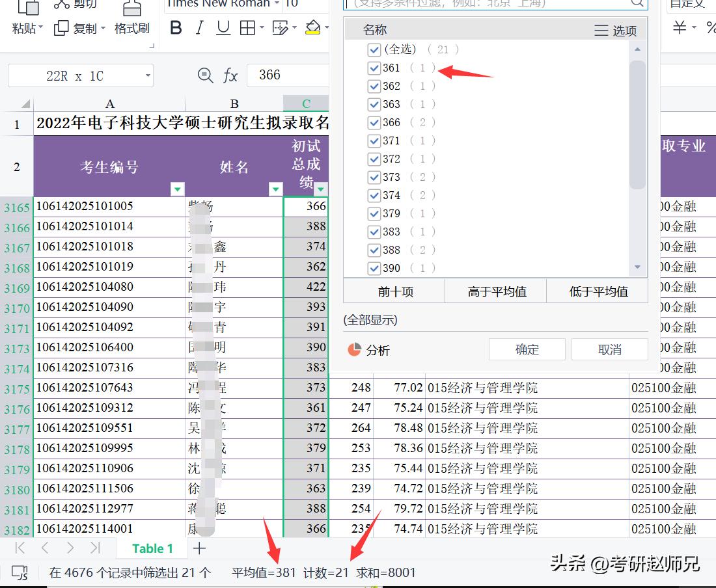This screenshot has height=588, width=716.
Task: Open the fx insert function icon
Action: pyautogui.click(x=231, y=75)
